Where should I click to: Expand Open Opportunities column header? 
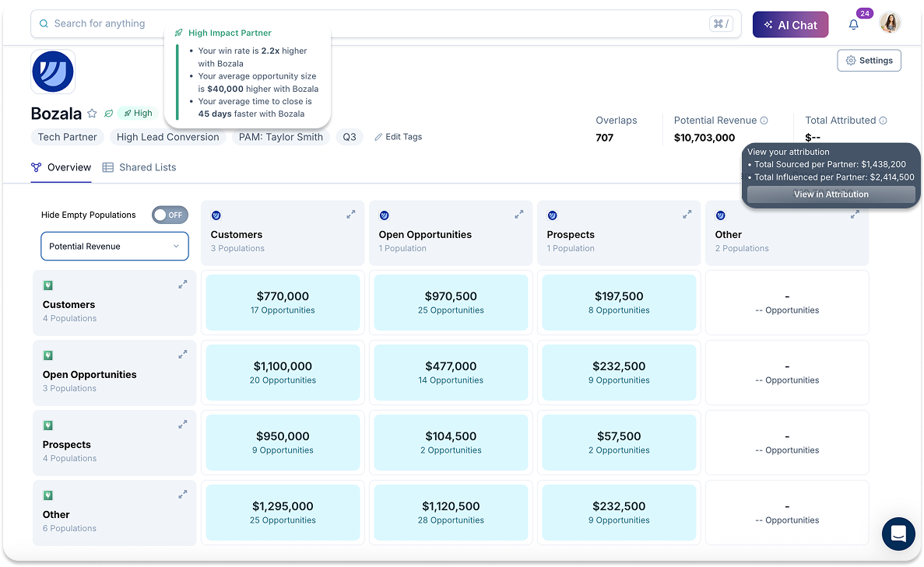518,215
